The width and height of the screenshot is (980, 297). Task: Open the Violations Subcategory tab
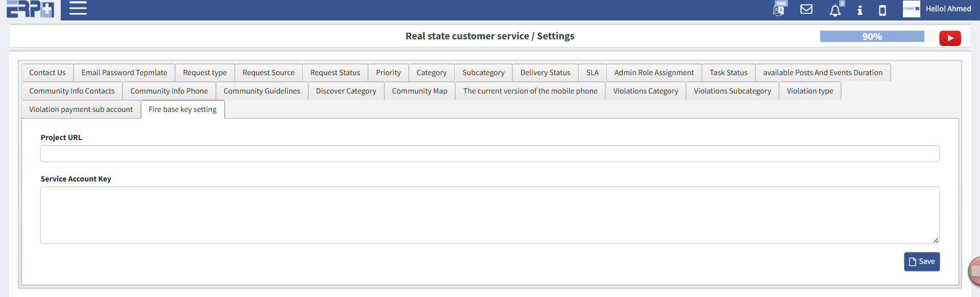[732, 91]
